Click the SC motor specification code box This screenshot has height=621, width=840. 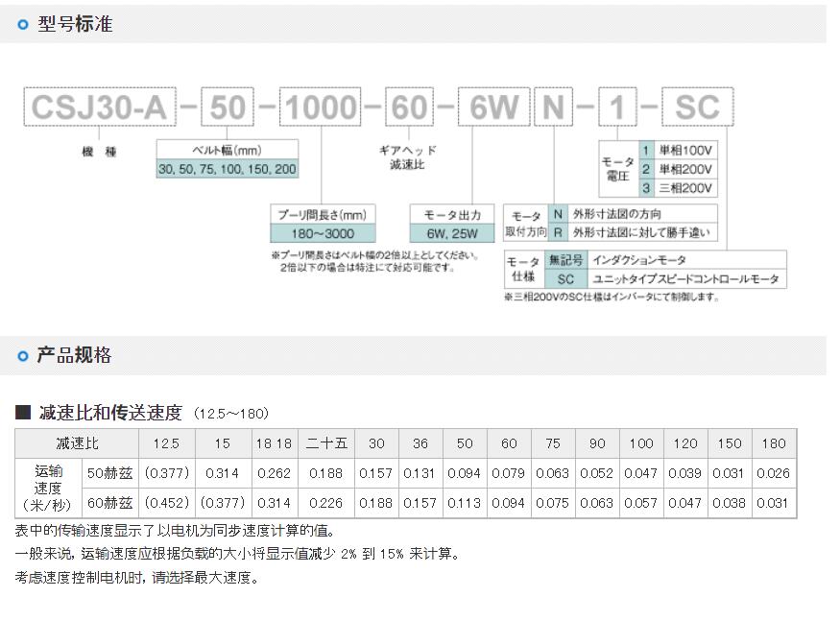698,107
